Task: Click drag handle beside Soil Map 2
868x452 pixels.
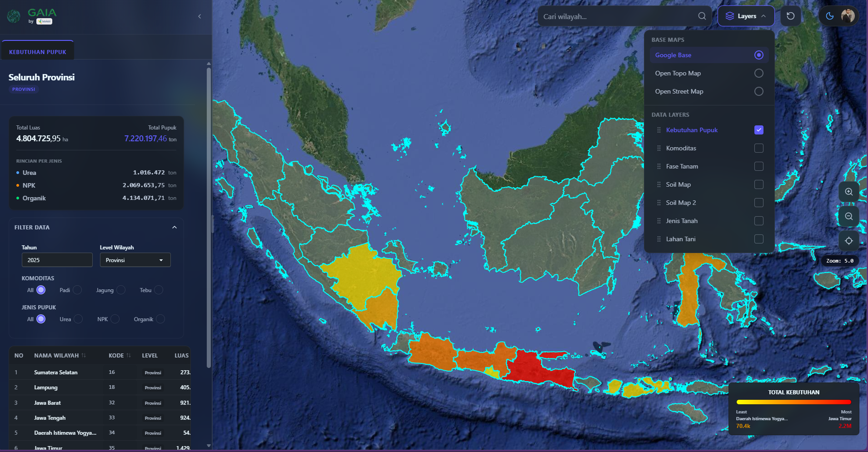Action: pos(659,203)
